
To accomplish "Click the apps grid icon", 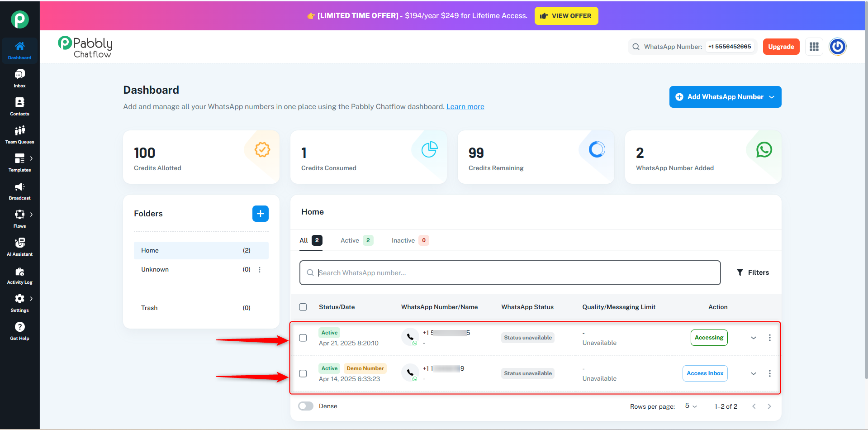I will click(814, 47).
